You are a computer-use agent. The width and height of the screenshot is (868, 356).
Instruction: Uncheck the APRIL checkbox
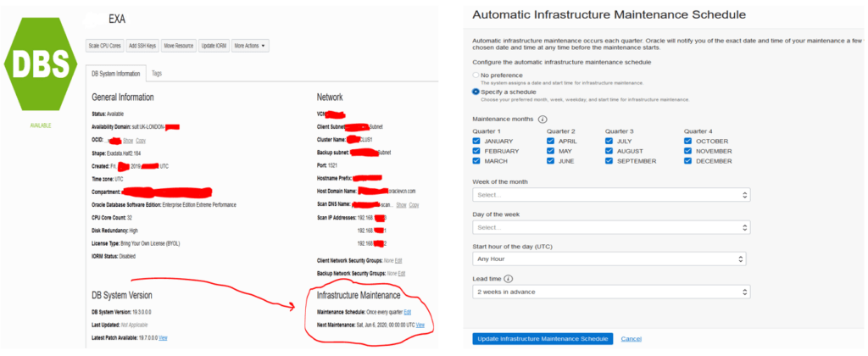550,142
